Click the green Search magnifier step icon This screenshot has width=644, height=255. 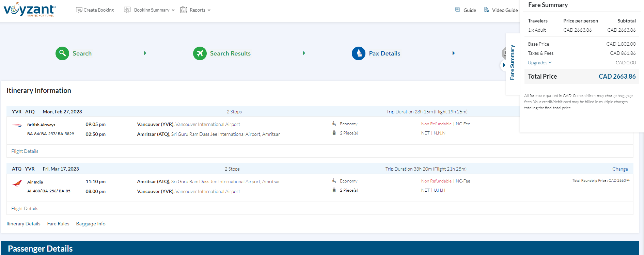tap(62, 53)
